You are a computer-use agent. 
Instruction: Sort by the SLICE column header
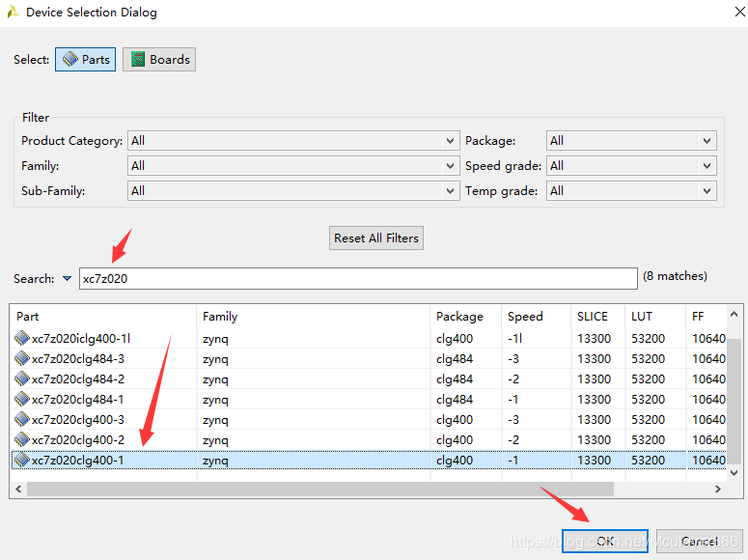click(x=598, y=317)
